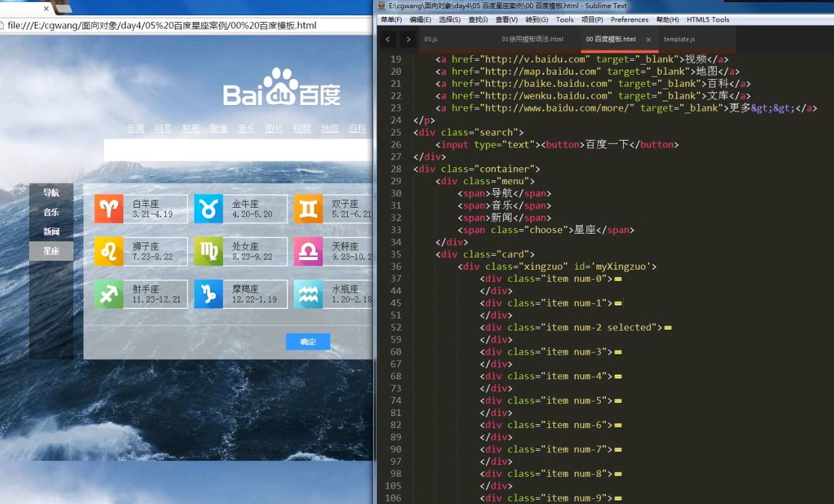Switch to the 01使用模板语法.html tab
Screen dimensions: 834x504
(x=533, y=39)
